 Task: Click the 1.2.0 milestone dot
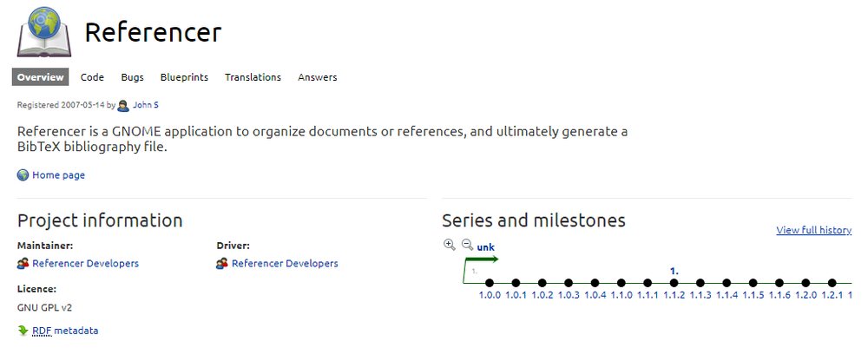[x=806, y=283]
